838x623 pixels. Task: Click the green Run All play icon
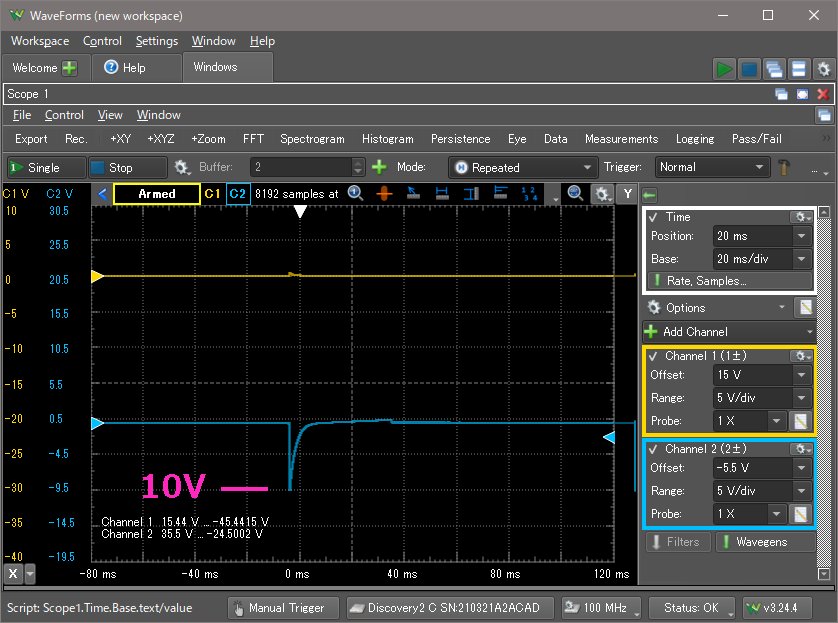pyautogui.click(x=724, y=69)
